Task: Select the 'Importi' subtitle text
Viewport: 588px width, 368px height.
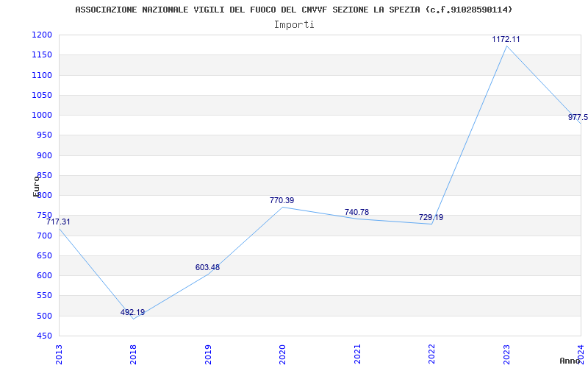Action: [x=294, y=25]
